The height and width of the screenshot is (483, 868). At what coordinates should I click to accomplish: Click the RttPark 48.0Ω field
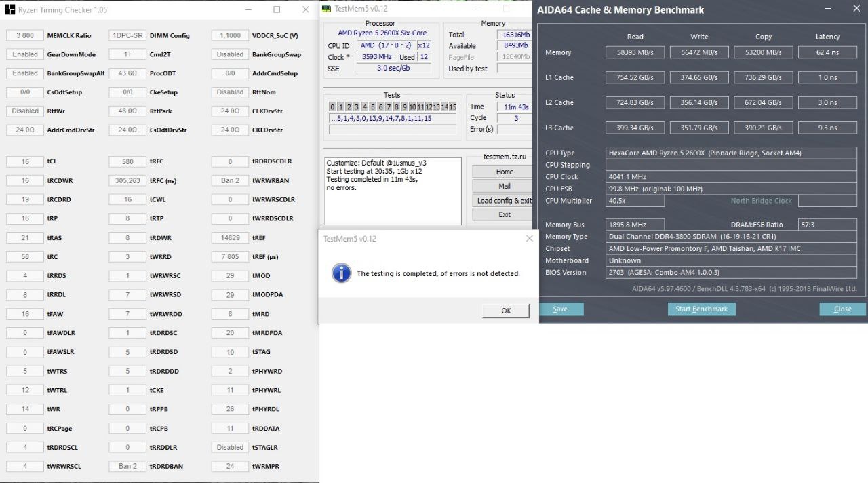127,111
